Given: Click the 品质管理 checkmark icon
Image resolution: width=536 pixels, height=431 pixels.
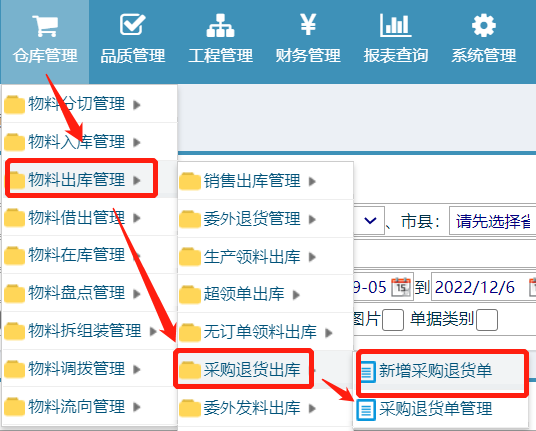Looking at the screenshot, I should [133, 25].
